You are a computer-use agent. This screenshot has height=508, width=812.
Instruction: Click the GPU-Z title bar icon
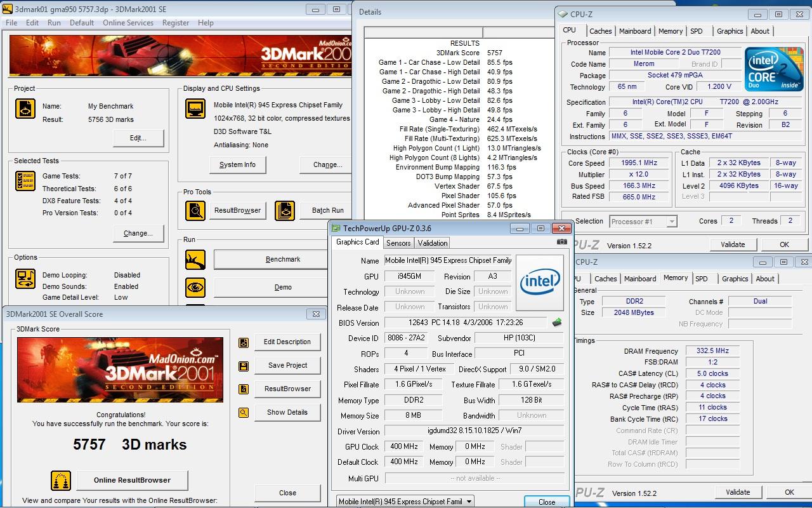[336, 228]
